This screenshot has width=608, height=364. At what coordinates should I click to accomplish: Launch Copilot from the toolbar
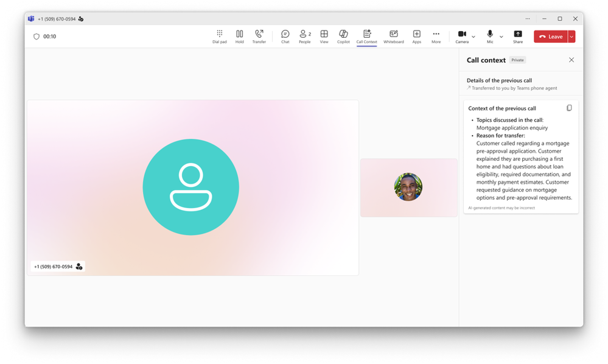coord(343,37)
